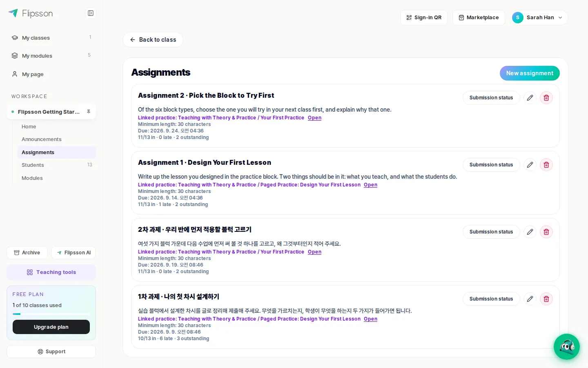Open linked practice for Assignment 1
Viewport: 588px width, 368px height.
370,185
